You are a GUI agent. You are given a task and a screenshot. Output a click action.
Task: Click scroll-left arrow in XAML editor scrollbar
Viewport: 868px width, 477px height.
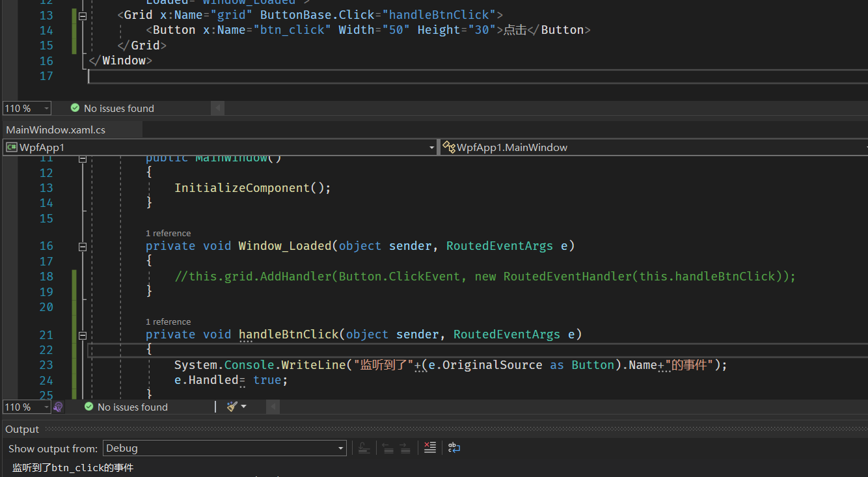[218, 108]
